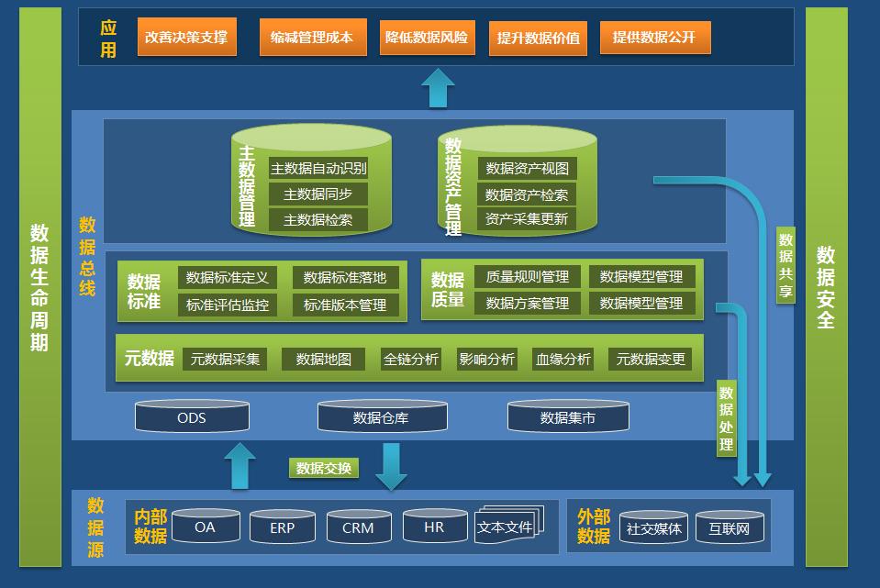Click the OA data source cylinder
The image size is (880, 588).
click(x=206, y=526)
